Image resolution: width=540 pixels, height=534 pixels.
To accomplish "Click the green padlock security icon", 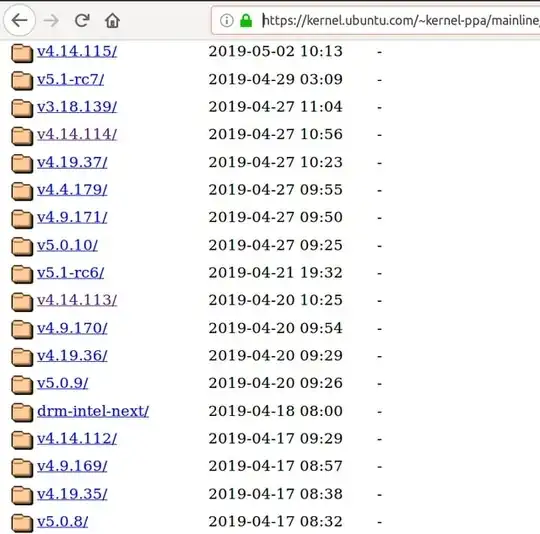I will 246,20.
